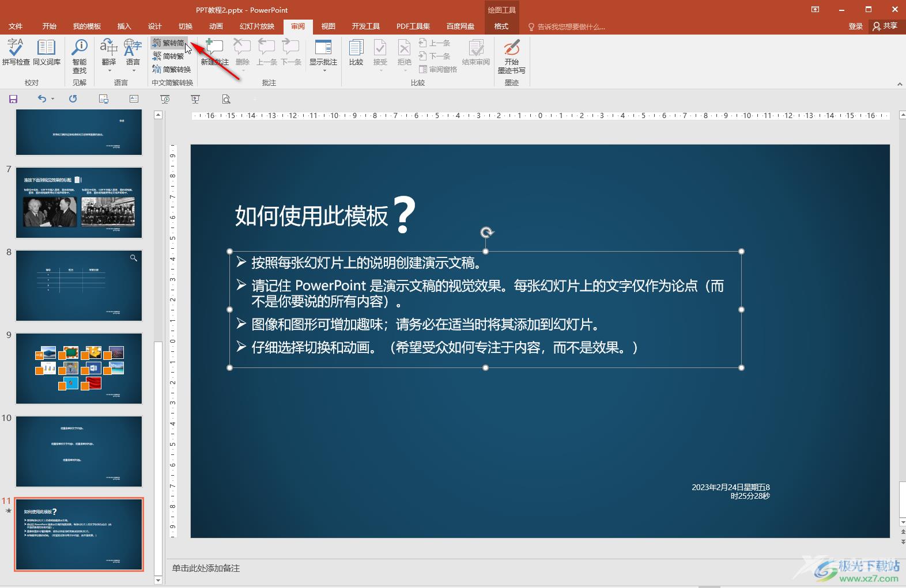Click the 登录 sign-in link
Image resolution: width=906 pixels, height=588 pixels.
tap(856, 26)
